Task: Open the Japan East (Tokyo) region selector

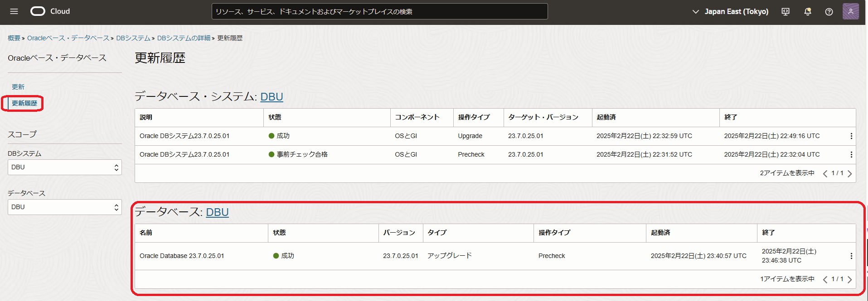Action: pyautogui.click(x=730, y=12)
